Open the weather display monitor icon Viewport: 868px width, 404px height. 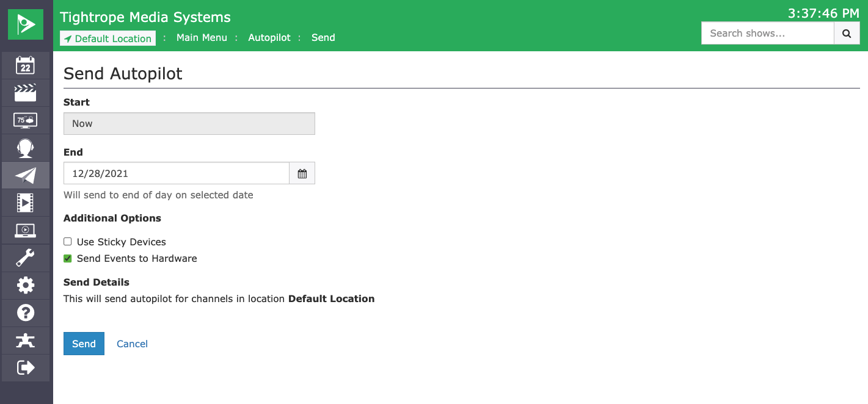26,120
